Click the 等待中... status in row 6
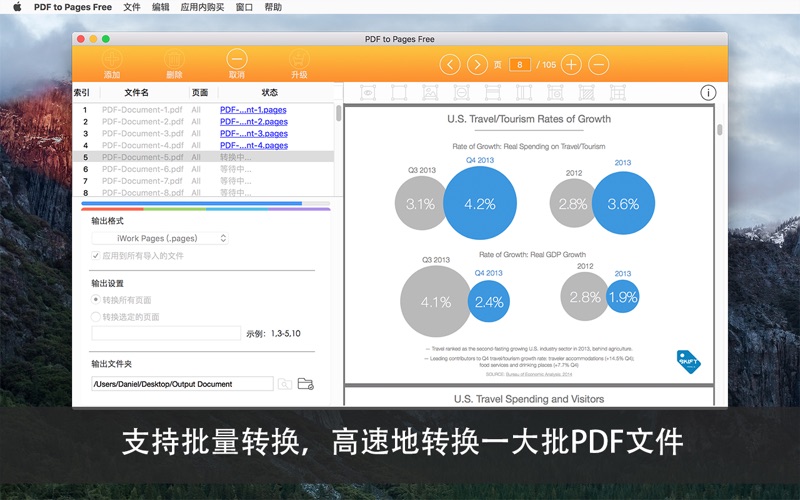Viewport: 800px width, 500px height. 236,169
